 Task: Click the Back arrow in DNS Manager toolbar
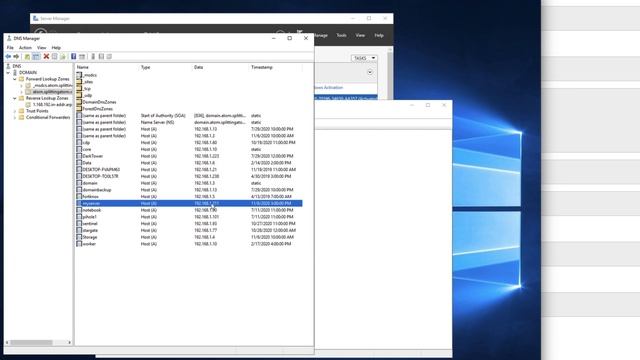tap(8, 56)
